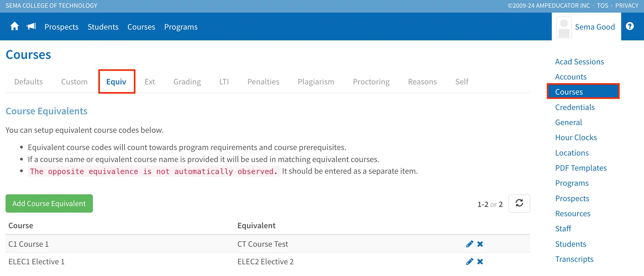
Task: Open Hour Clocks in the sidebar
Action: click(576, 137)
